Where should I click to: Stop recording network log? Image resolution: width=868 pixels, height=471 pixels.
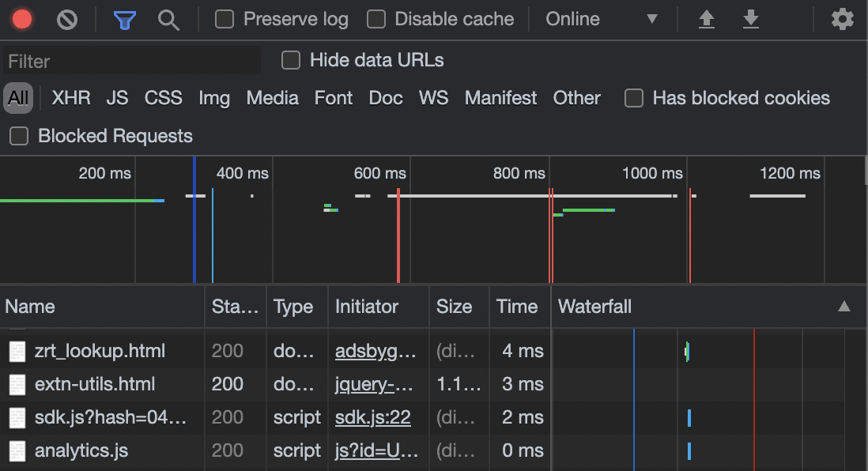pyautogui.click(x=22, y=20)
